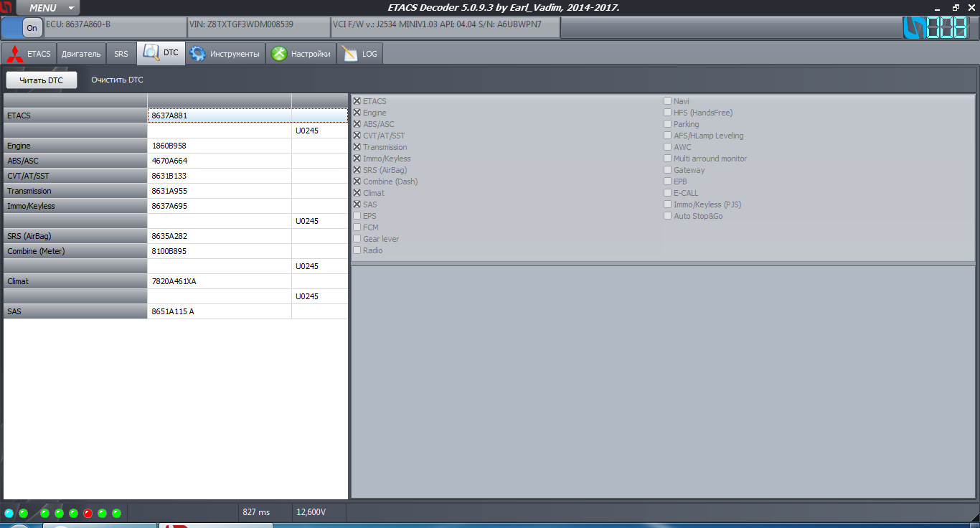Viewport: 980px width, 528px height.
Task: Open the Инструменты tab
Action: click(x=225, y=54)
